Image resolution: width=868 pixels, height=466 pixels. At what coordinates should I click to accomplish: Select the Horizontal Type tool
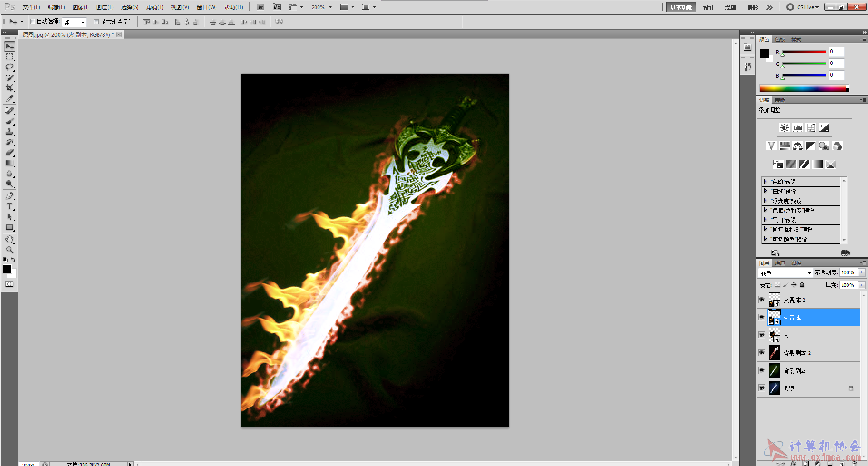10,206
